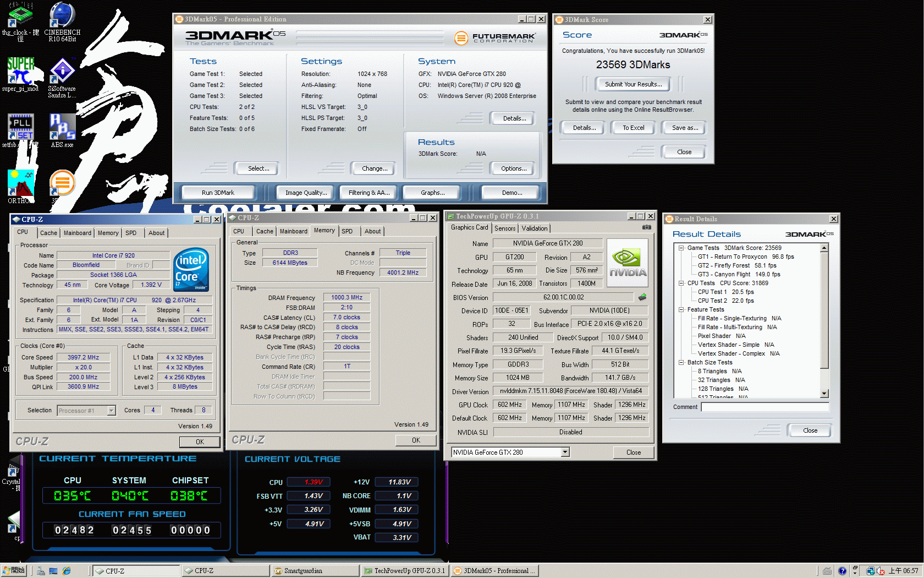Click the Intel Core i7 logo in CPU-Z

191,269
